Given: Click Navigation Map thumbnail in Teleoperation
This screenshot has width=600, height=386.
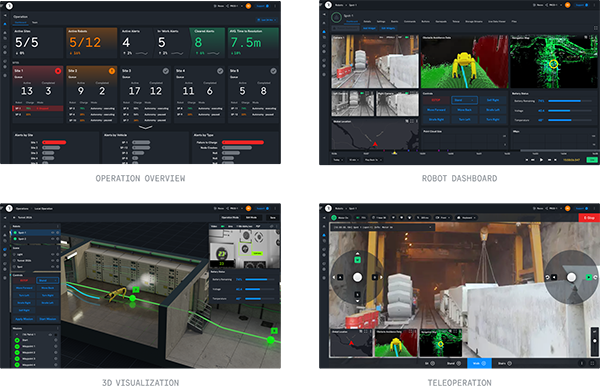Looking at the screenshot, I should [x=440, y=343].
